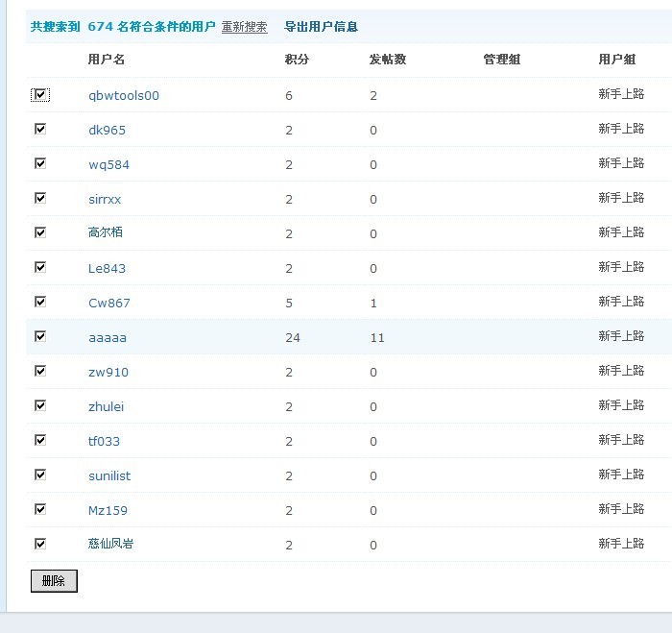Click the 用户组 column header
Screen dimensions: 672x633
tap(616, 60)
